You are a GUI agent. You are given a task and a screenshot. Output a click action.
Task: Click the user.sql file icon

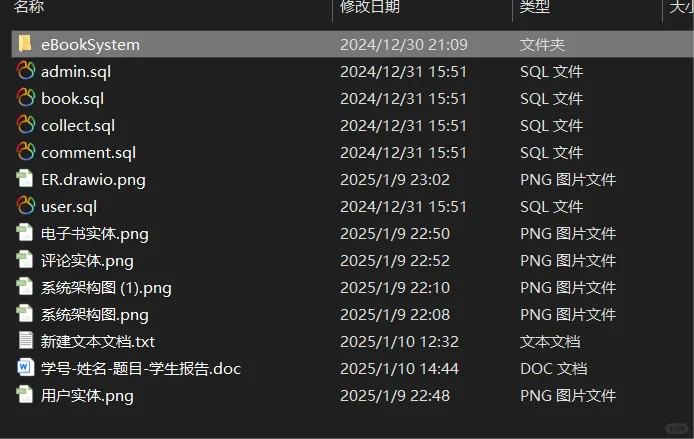[26, 206]
